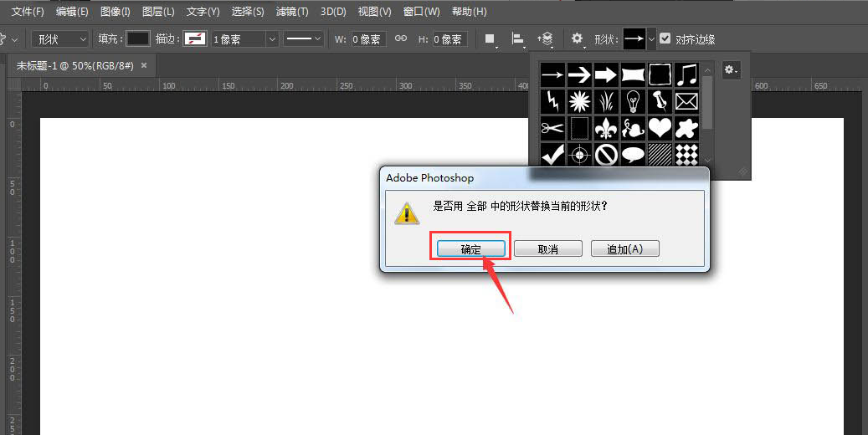Open the 编辑(E) menu
The image size is (868, 435).
[72, 11]
